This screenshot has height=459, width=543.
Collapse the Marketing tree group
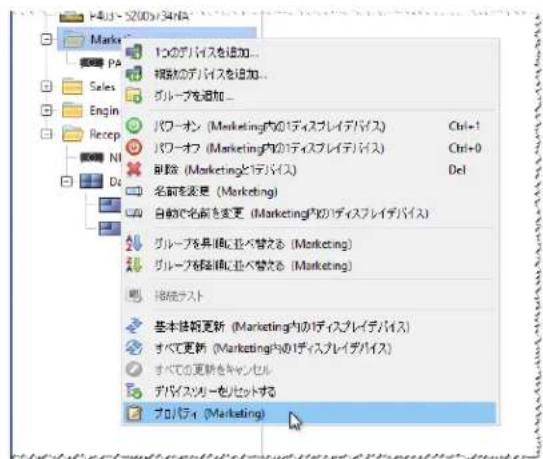47,39
